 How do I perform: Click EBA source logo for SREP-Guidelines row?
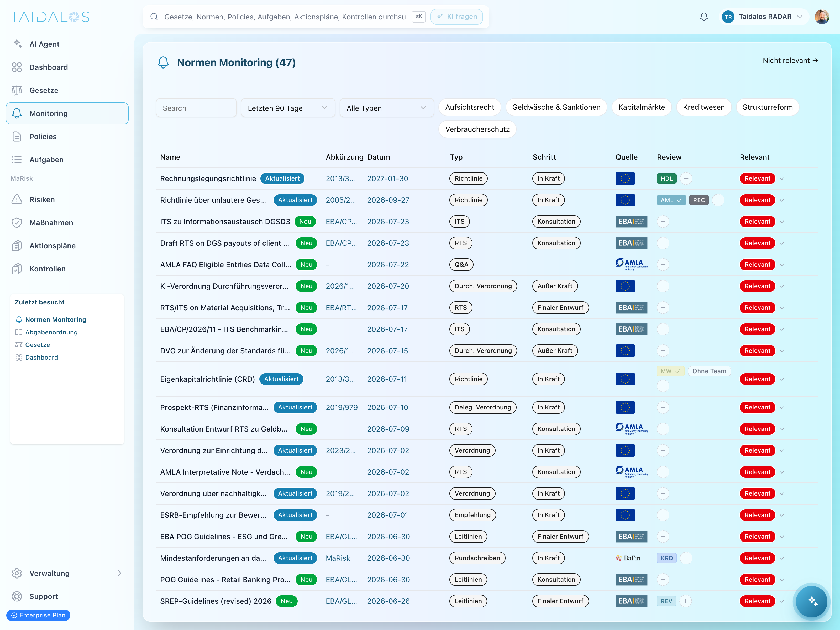631,601
